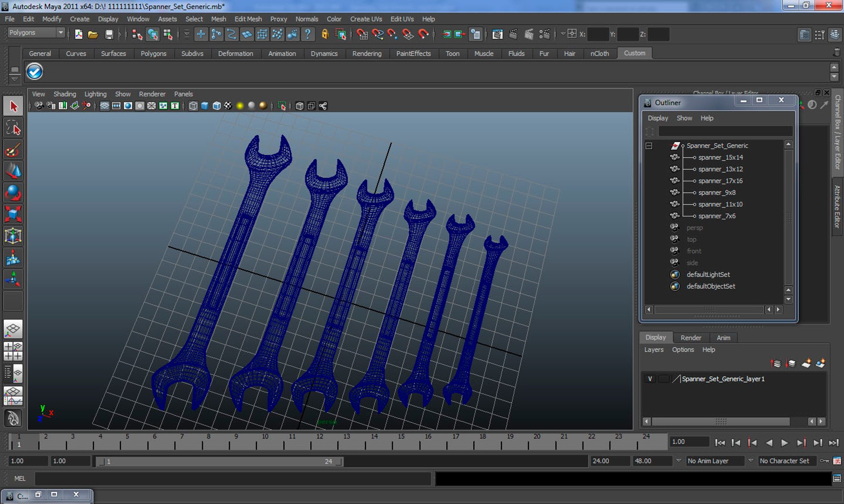The height and width of the screenshot is (504, 844).
Task: Enable wireframe display in viewport toolbar
Action: pyautogui.click(x=193, y=106)
